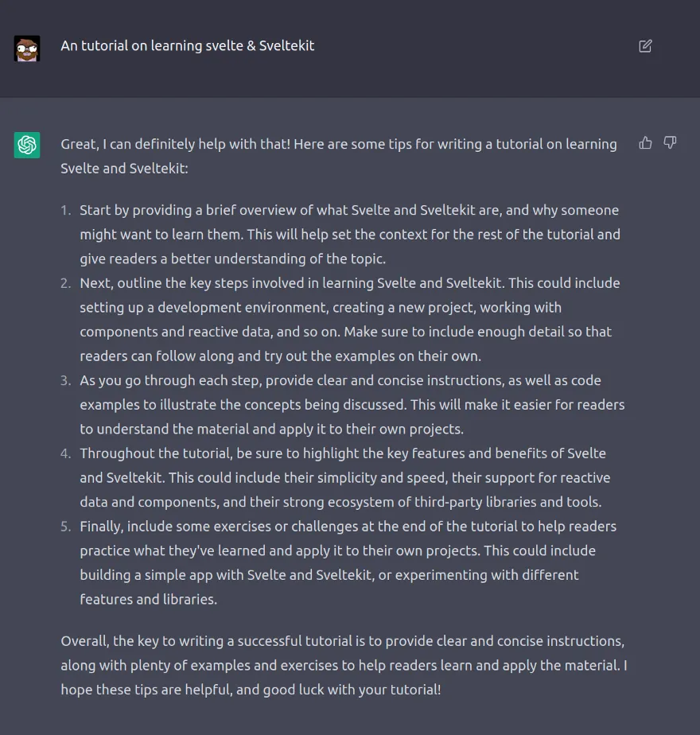The height and width of the screenshot is (735, 700).
Task: Click the word 'Sveltekit' in the title
Action: 287,46
